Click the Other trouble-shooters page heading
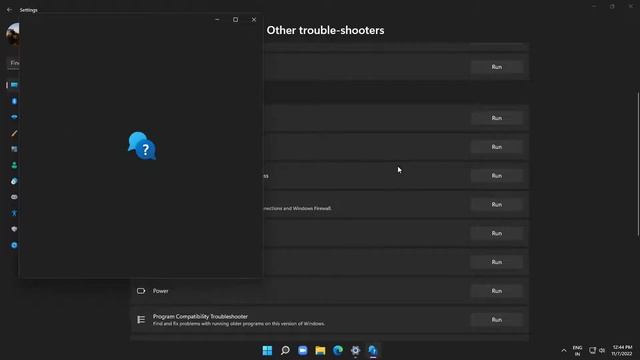Image resolution: width=640 pixels, height=360 pixels. click(325, 30)
